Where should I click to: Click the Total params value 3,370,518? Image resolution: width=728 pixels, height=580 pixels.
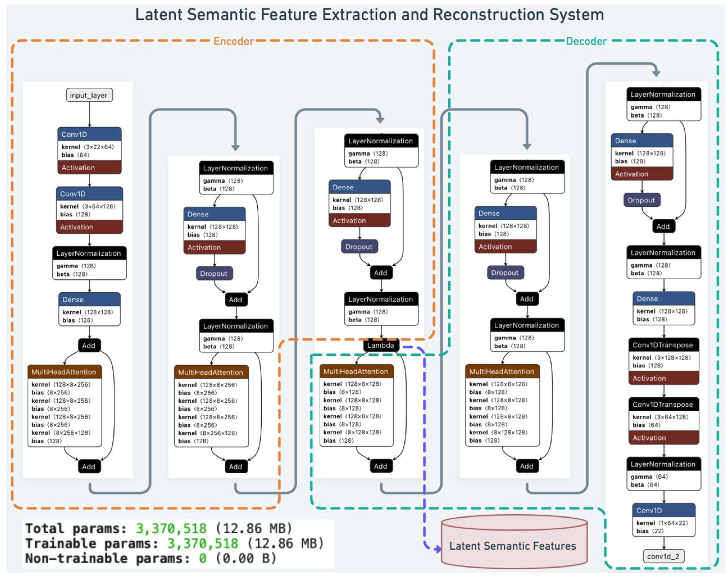[x=171, y=529]
